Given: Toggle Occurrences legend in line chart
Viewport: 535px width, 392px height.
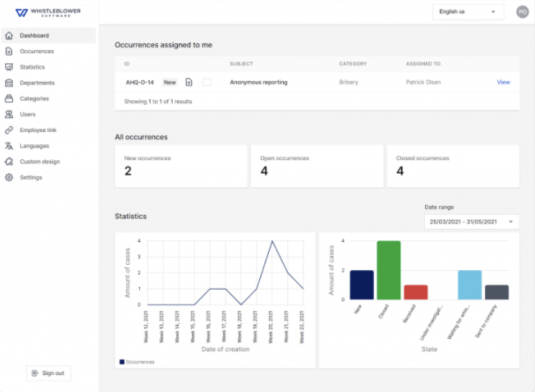Looking at the screenshot, I should click(137, 362).
